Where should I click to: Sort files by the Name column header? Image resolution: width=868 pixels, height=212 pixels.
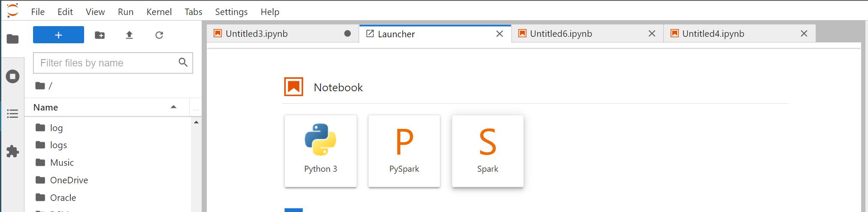tap(106, 107)
